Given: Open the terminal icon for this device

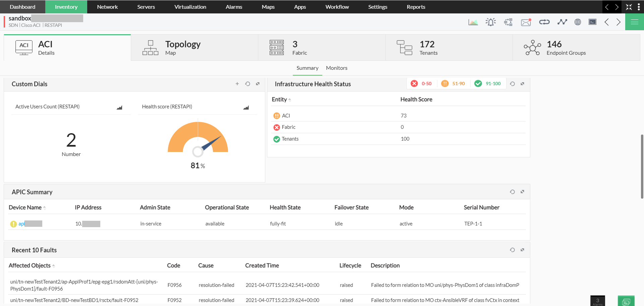Looking at the screenshot, I should (x=592, y=22).
